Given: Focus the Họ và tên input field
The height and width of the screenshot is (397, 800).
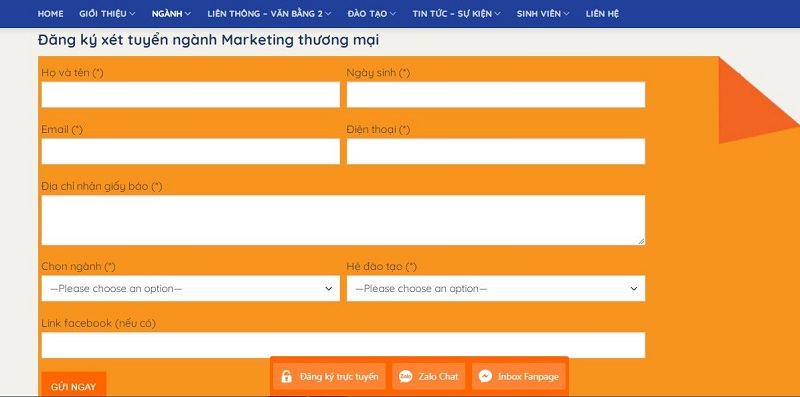Looking at the screenshot, I should tap(190, 94).
